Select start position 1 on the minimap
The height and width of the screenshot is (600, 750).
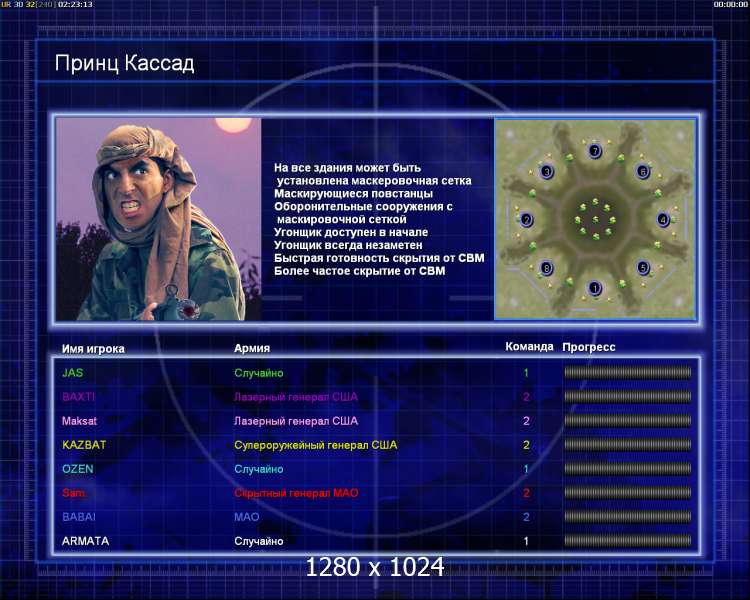pos(595,288)
